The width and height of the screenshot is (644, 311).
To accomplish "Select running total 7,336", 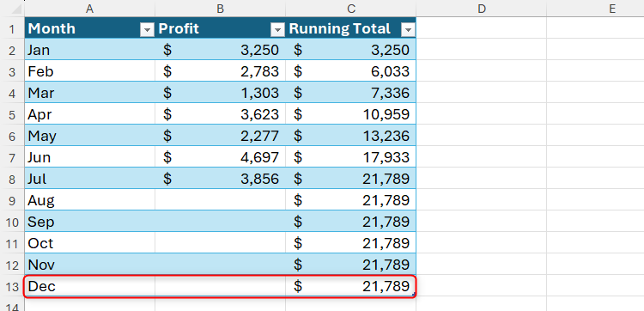I will pyautogui.click(x=350, y=93).
